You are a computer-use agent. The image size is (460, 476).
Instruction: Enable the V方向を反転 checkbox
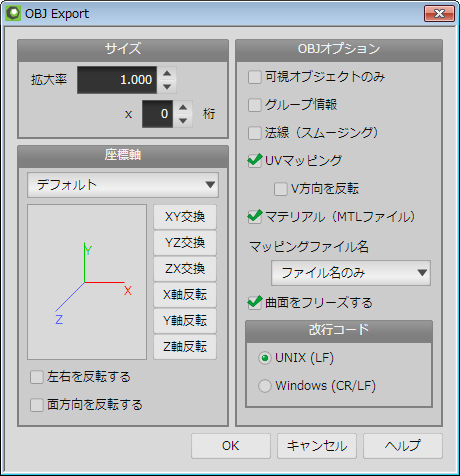(x=281, y=189)
